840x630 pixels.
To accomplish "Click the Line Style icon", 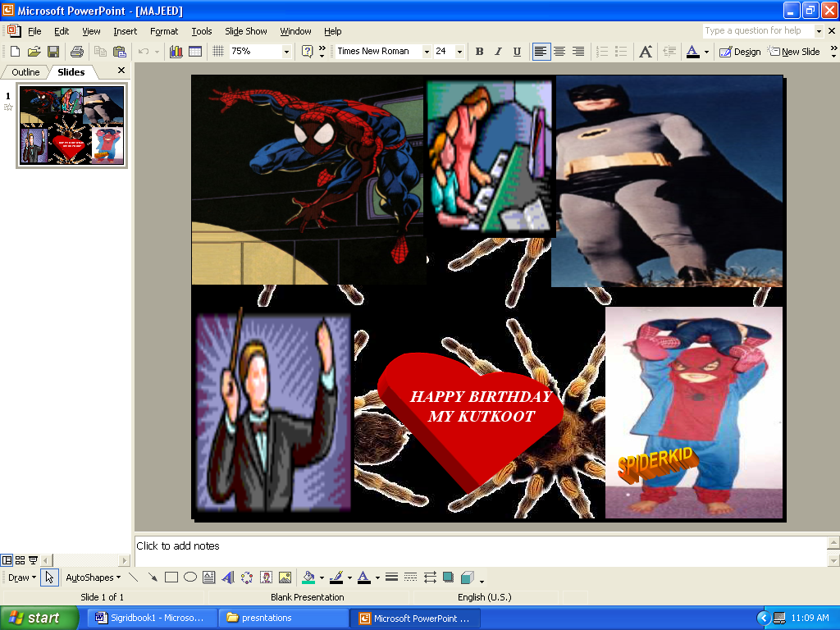I will [x=391, y=577].
